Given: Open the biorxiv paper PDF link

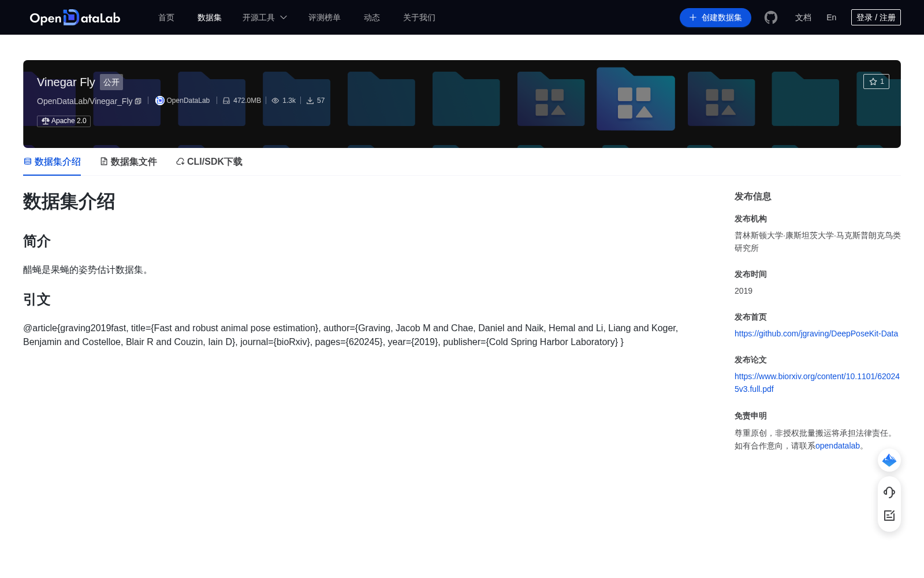Looking at the screenshot, I should coord(817,383).
